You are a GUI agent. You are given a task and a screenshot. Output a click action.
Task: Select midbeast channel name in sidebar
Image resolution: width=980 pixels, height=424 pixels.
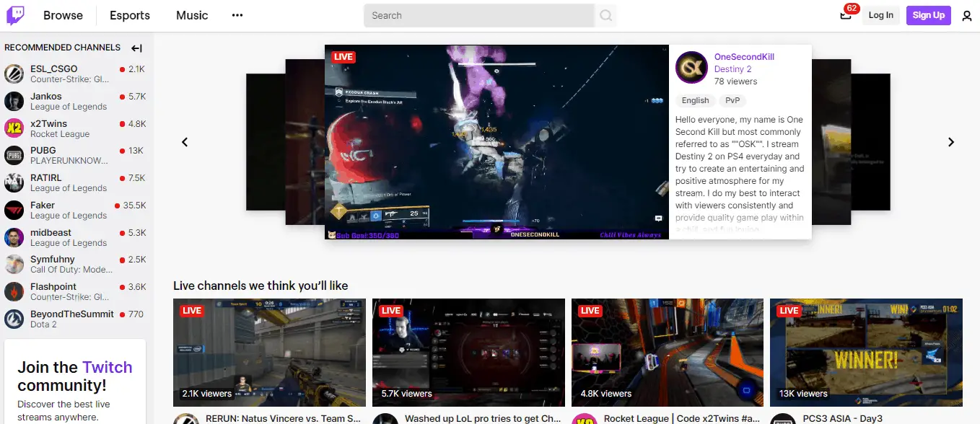[x=52, y=232]
